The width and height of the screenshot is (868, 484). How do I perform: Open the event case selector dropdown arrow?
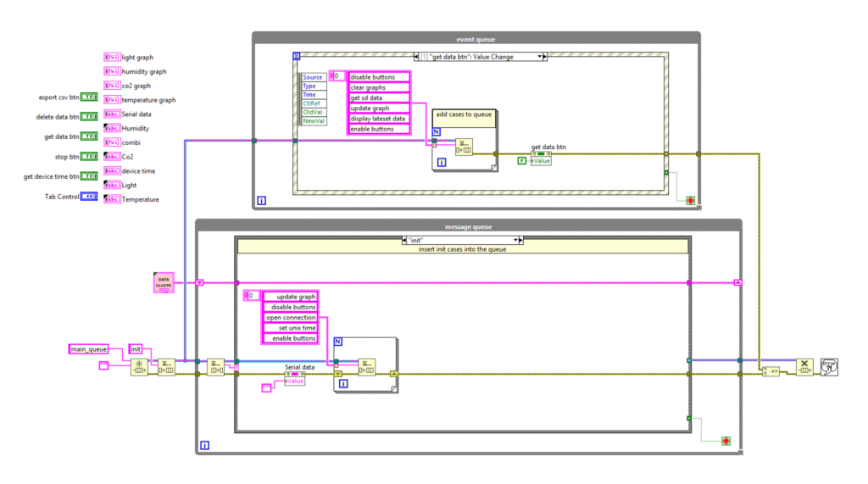point(539,57)
